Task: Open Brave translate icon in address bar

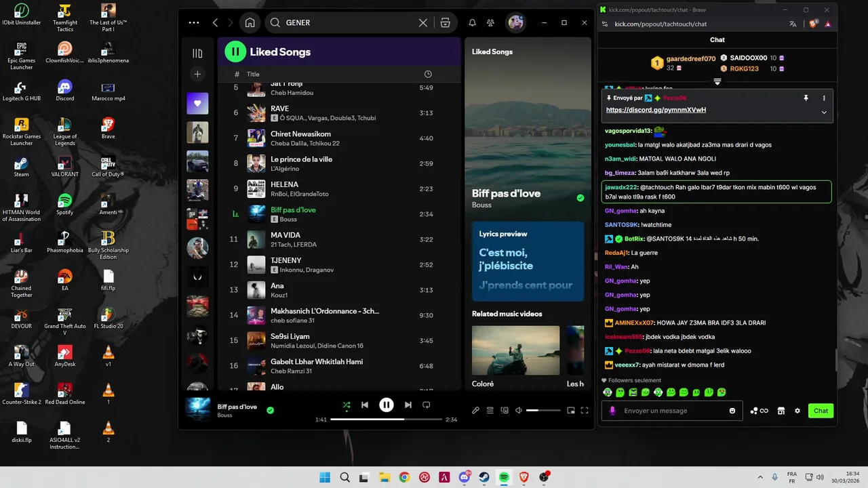Action: [793, 24]
